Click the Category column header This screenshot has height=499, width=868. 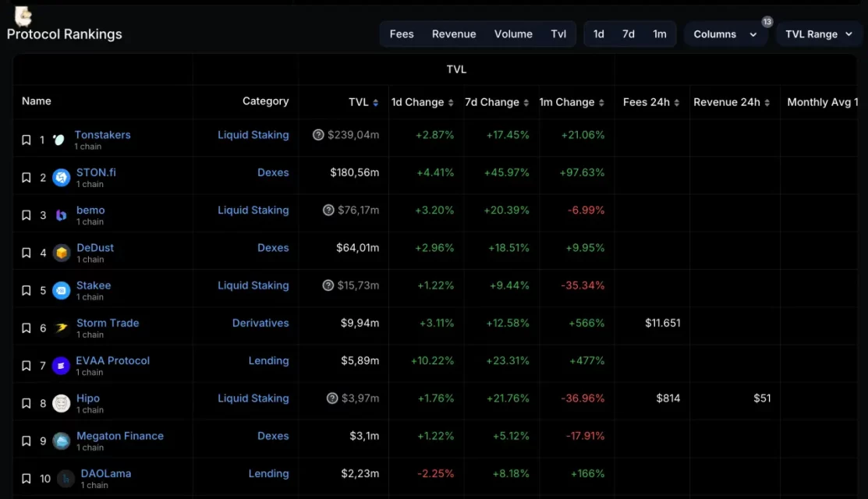pyautogui.click(x=265, y=101)
